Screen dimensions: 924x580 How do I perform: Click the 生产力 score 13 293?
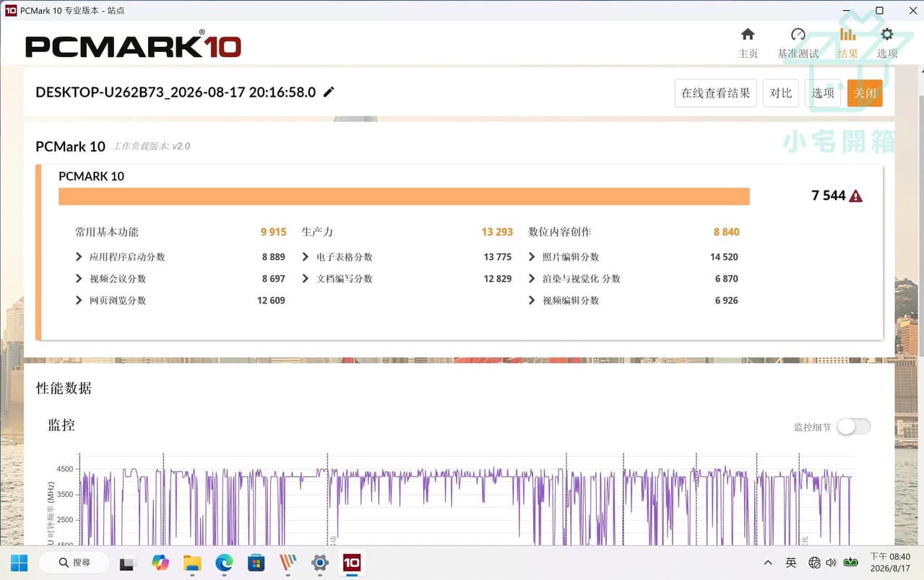[497, 232]
